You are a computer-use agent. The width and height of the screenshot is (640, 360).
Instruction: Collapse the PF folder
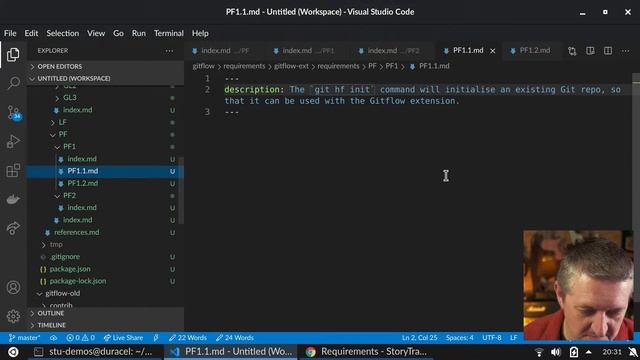tap(62, 134)
